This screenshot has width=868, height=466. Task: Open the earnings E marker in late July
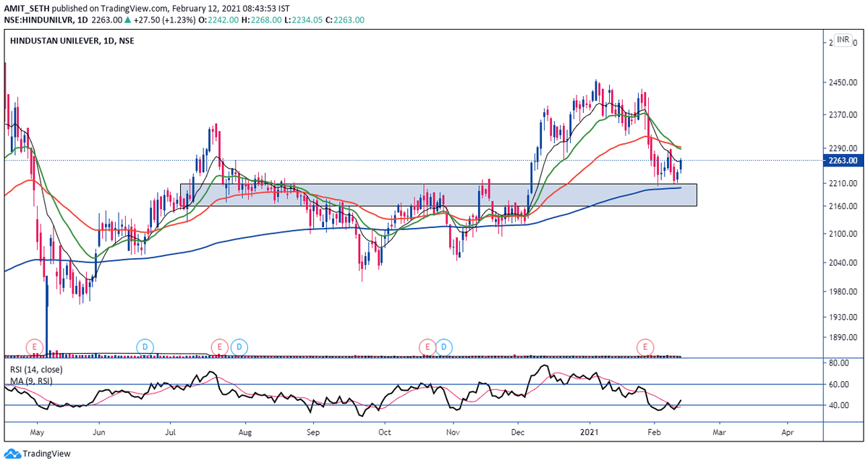click(x=220, y=347)
